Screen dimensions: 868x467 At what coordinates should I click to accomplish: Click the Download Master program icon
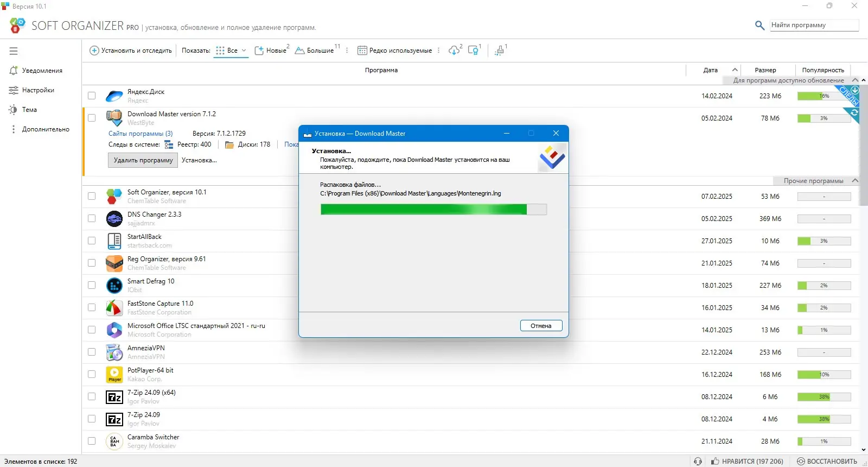[114, 117]
